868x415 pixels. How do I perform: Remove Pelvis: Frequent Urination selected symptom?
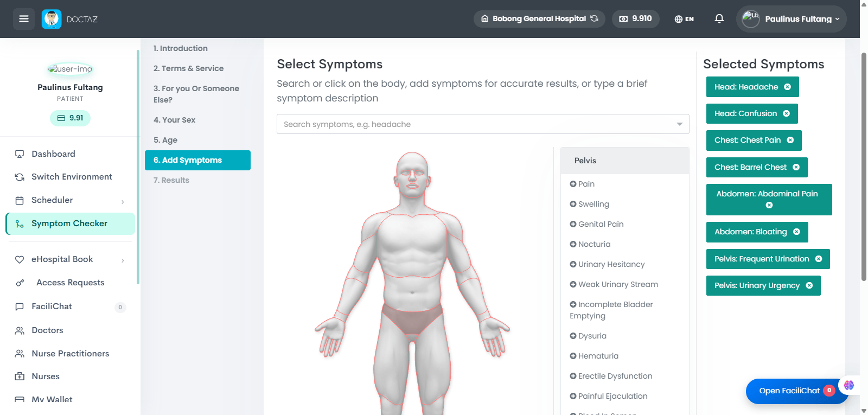point(819,259)
